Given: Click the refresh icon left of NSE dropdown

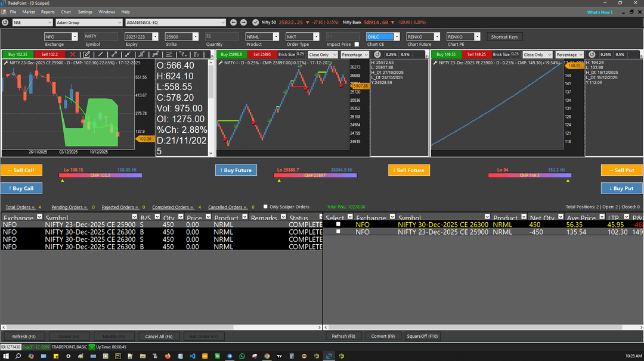Looking at the screenshot, I should point(5,23).
